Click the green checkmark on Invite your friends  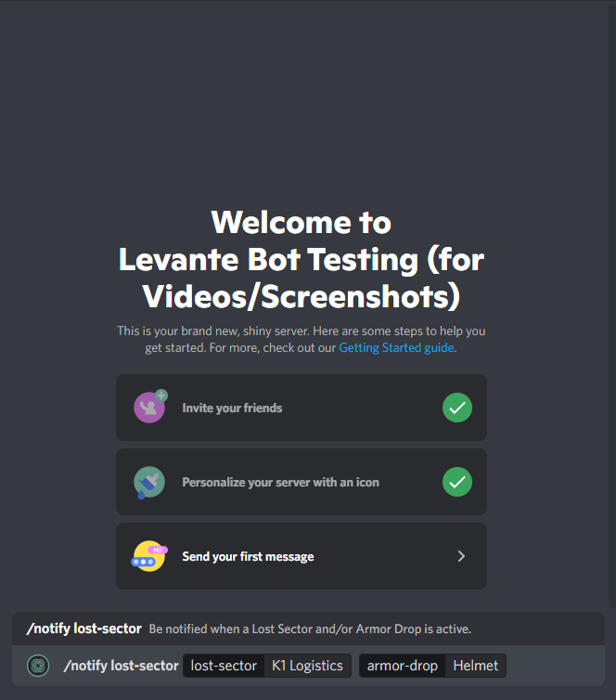tap(457, 408)
